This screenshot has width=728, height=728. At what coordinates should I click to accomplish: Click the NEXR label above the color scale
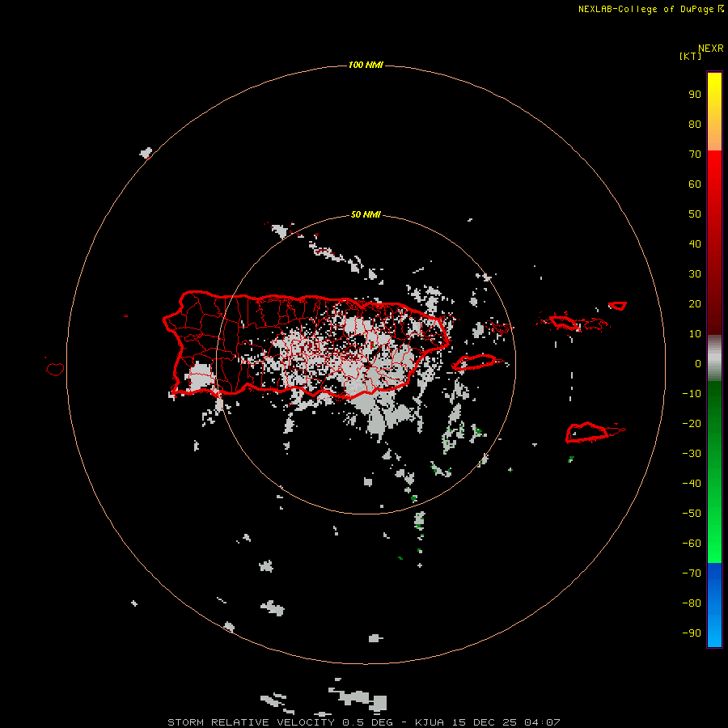711,49
